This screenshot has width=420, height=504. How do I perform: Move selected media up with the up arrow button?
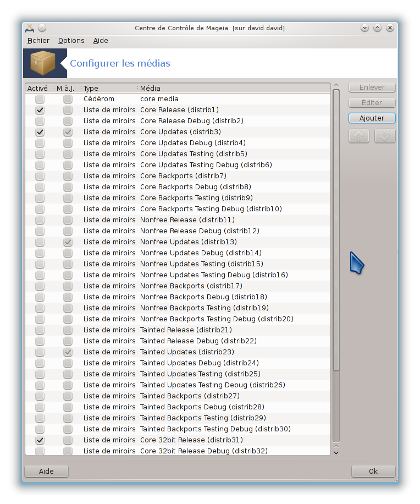(358, 136)
